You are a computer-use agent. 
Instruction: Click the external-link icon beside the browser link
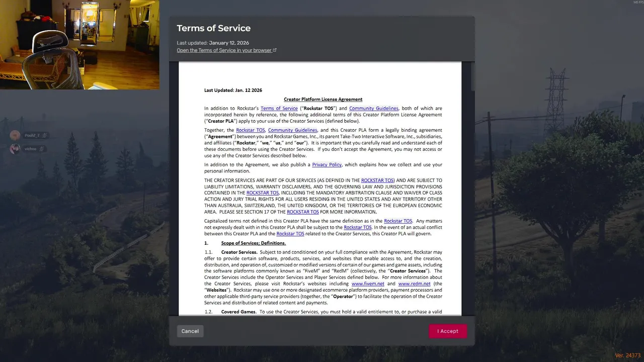tap(275, 50)
